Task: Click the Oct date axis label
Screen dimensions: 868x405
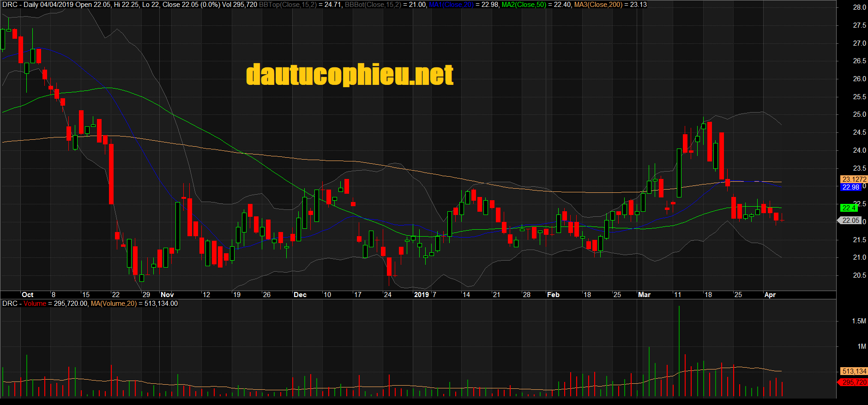Action: pos(28,295)
